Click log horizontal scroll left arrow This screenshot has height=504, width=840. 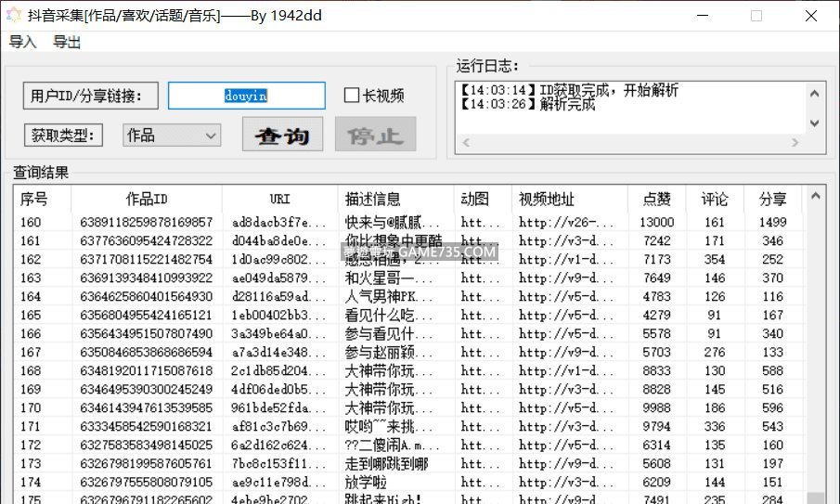466,143
